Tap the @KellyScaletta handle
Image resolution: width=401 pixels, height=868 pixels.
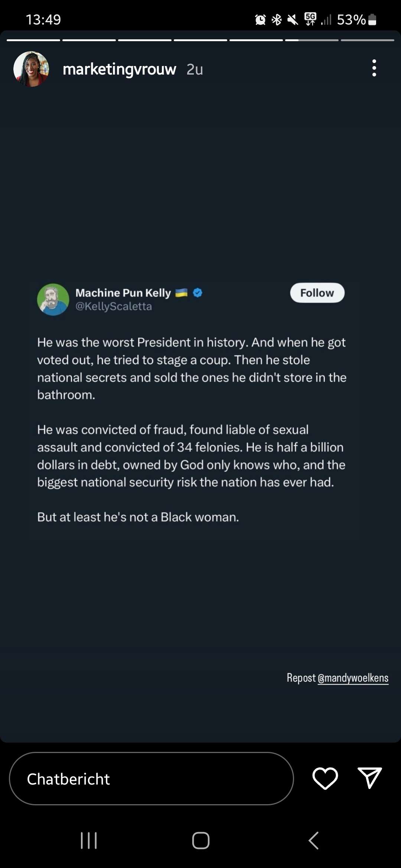click(x=114, y=306)
